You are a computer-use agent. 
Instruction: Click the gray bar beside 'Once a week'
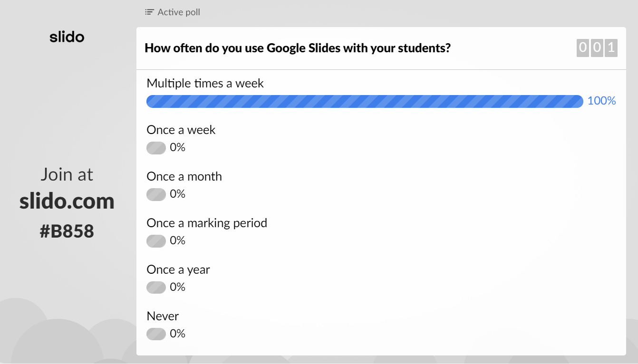(155, 148)
